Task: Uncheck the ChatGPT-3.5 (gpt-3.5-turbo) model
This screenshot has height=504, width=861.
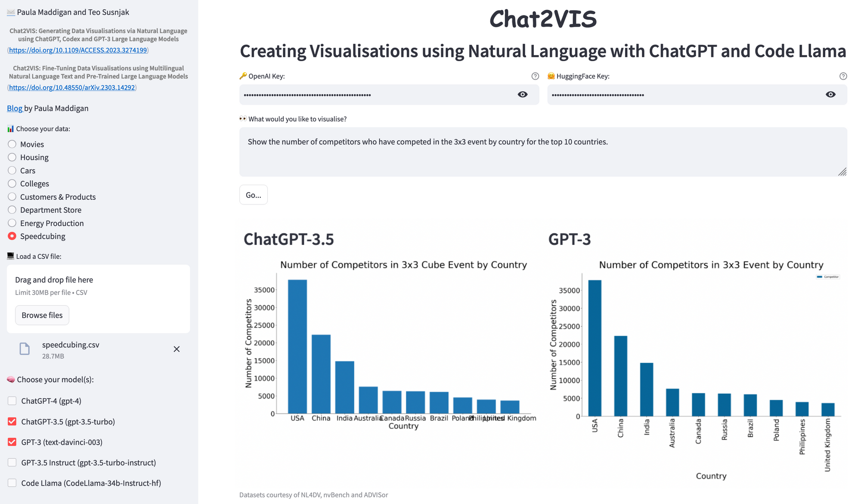Action: click(x=12, y=421)
